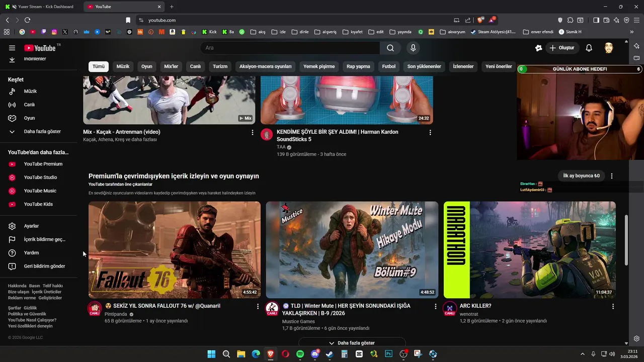Reload the page
This screenshot has height=362, width=644.
click(x=27, y=20)
